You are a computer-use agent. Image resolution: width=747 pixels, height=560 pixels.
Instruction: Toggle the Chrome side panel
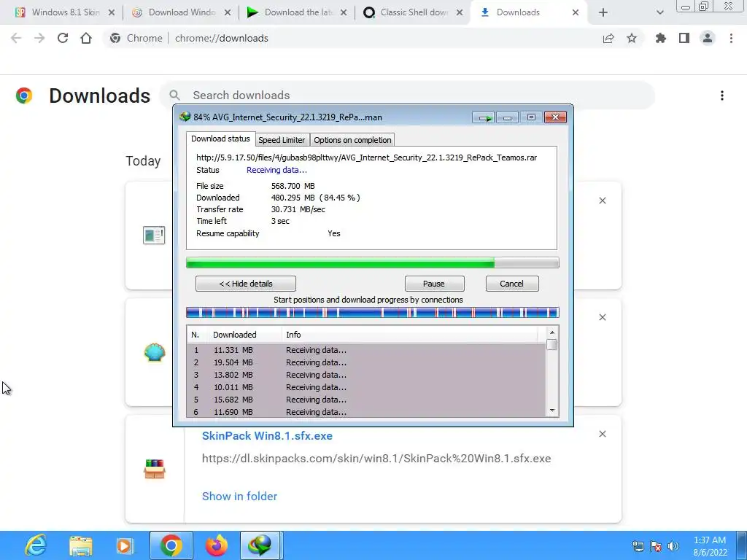click(x=684, y=38)
